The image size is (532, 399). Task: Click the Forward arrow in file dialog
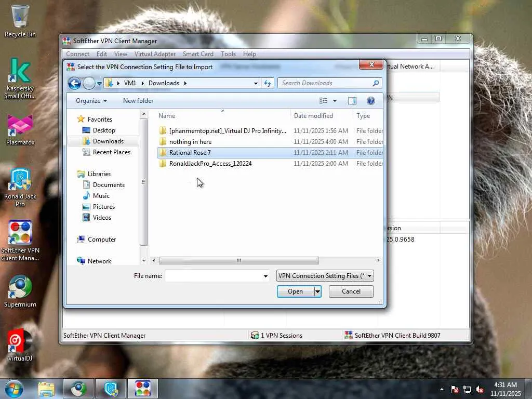pos(89,83)
